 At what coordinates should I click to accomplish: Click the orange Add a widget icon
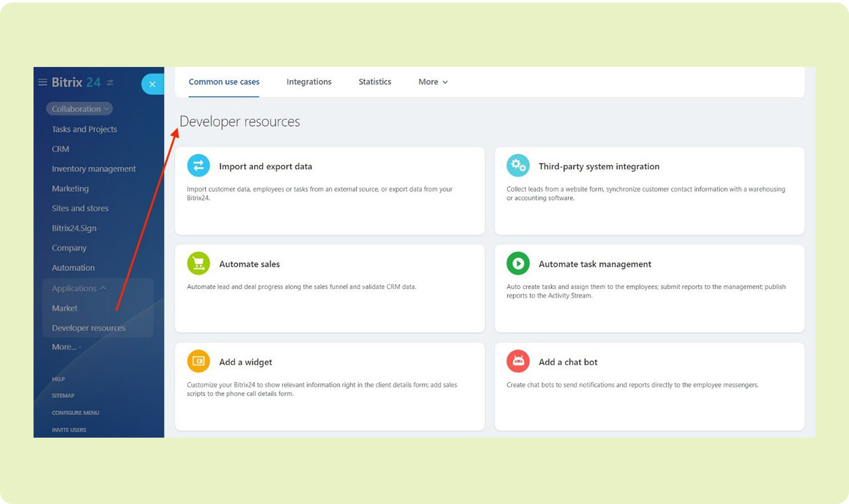[x=199, y=361]
